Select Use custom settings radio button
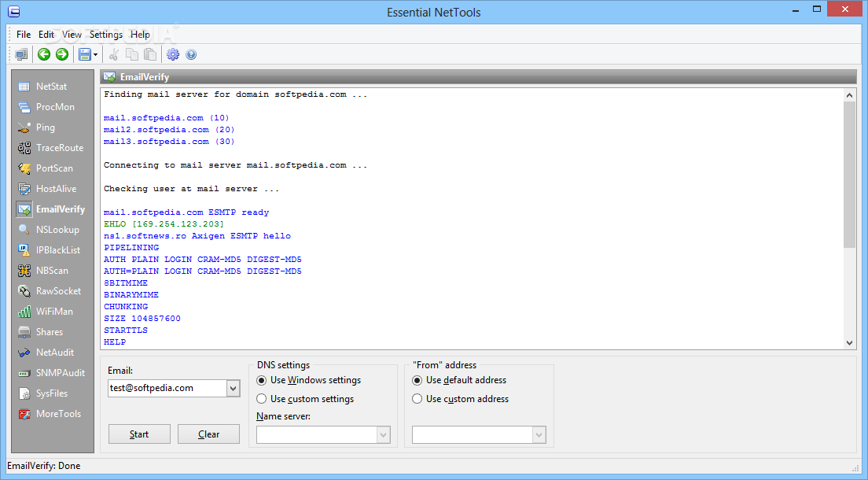868x480 pixels. pyautogui.click(x=261, y=399)
